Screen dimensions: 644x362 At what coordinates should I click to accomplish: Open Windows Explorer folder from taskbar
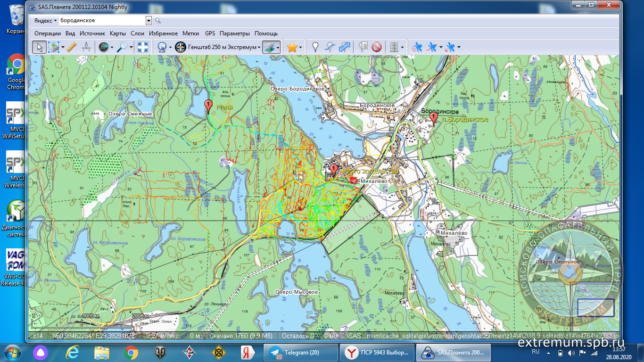click(101, 352)
